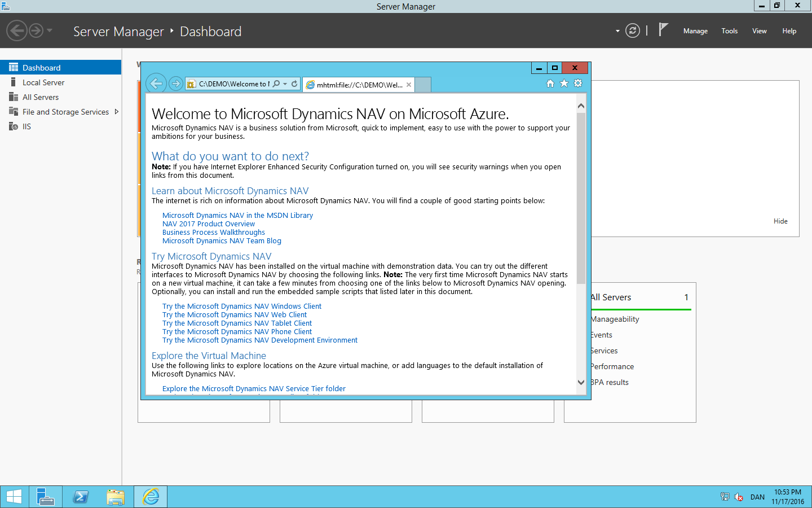Screen dimensions: 812x508
Task: Open the Internet Explorer favorites star
Action: pyautogui.click(x=564, y=84)
